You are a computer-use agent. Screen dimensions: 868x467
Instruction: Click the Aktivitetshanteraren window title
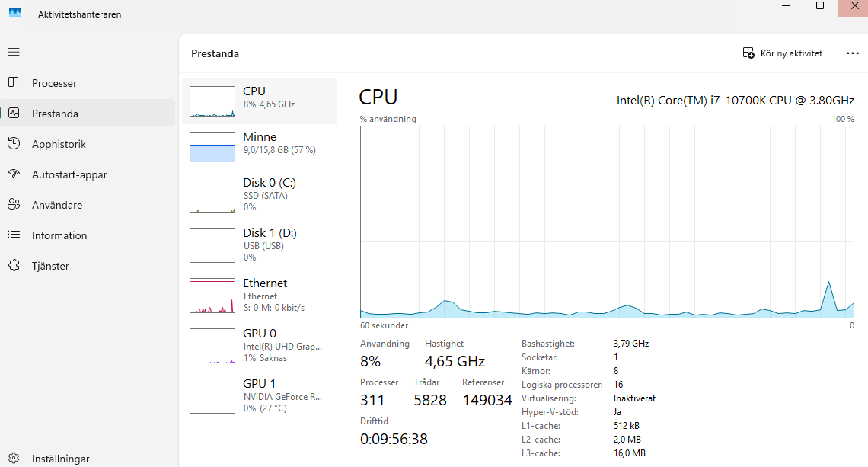click(x=80, y=14)
